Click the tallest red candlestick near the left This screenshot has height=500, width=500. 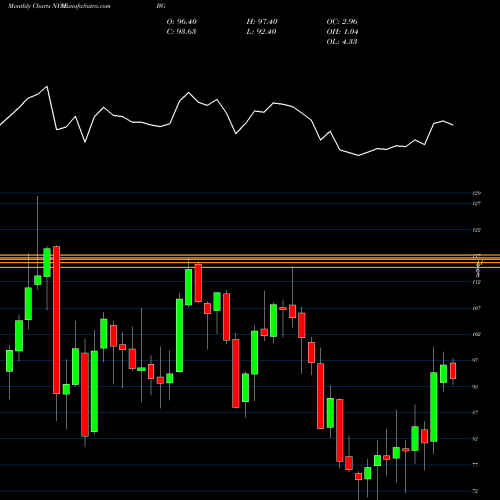pos(57,320)
